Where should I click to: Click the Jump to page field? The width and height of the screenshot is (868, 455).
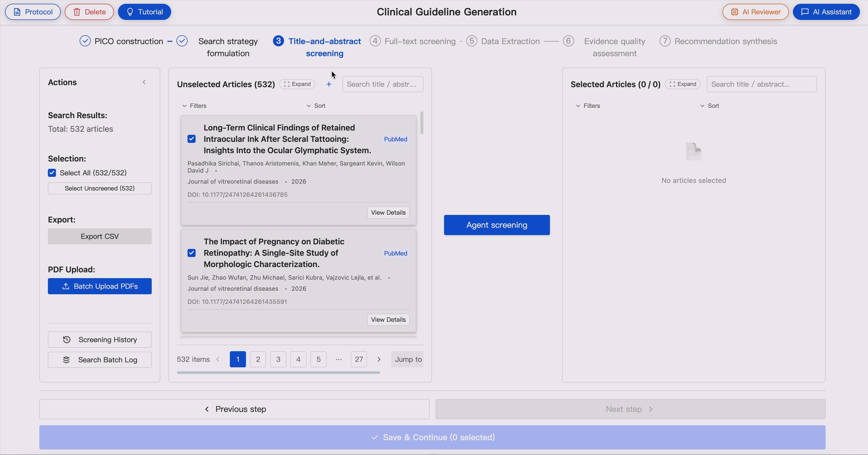(407, 359)
